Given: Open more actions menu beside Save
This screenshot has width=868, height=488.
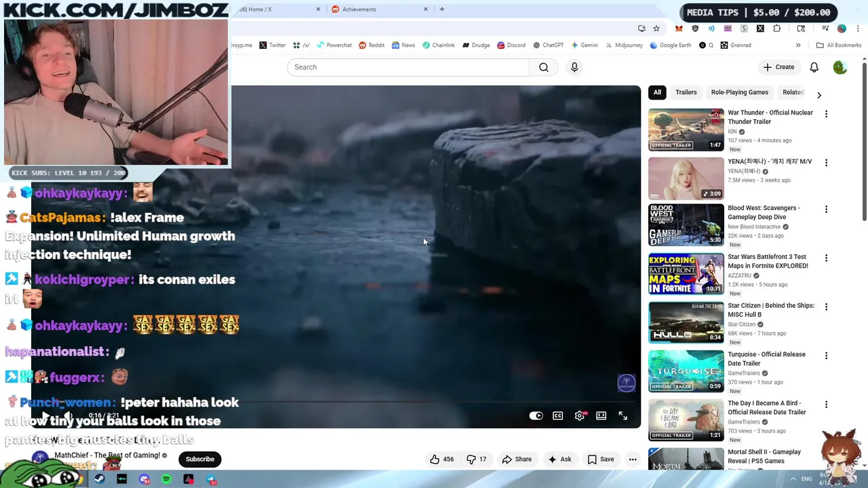Looking at the screenshot, I should point(633,459).
